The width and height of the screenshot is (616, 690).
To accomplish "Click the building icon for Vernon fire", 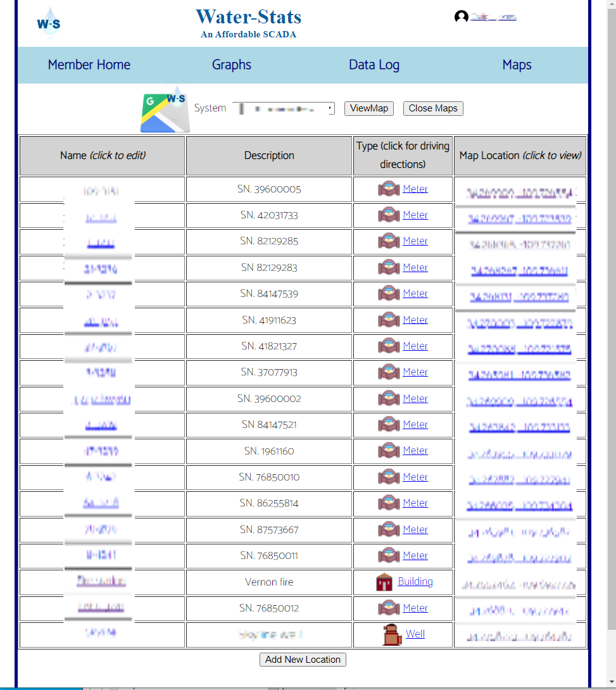I will coord(384,582).
